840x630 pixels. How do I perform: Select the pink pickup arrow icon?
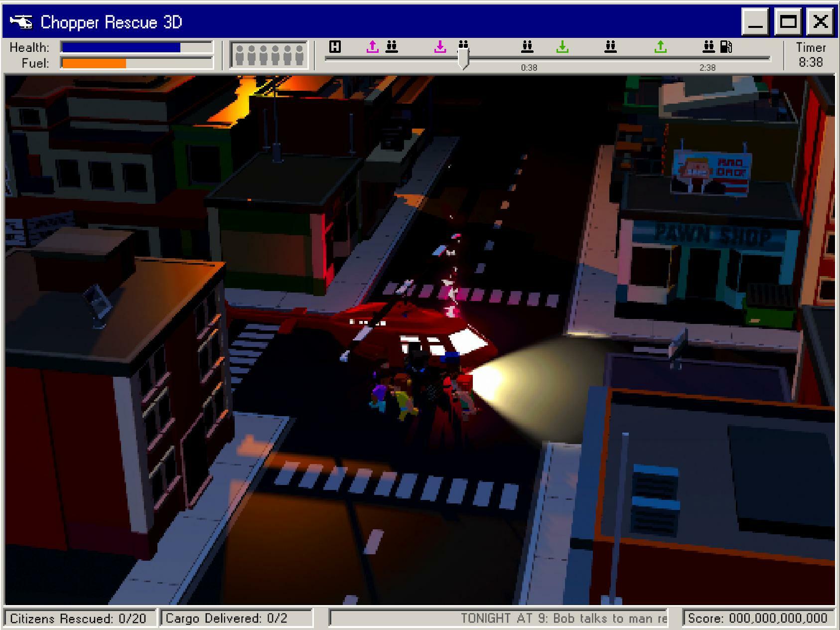pos(372,46)
